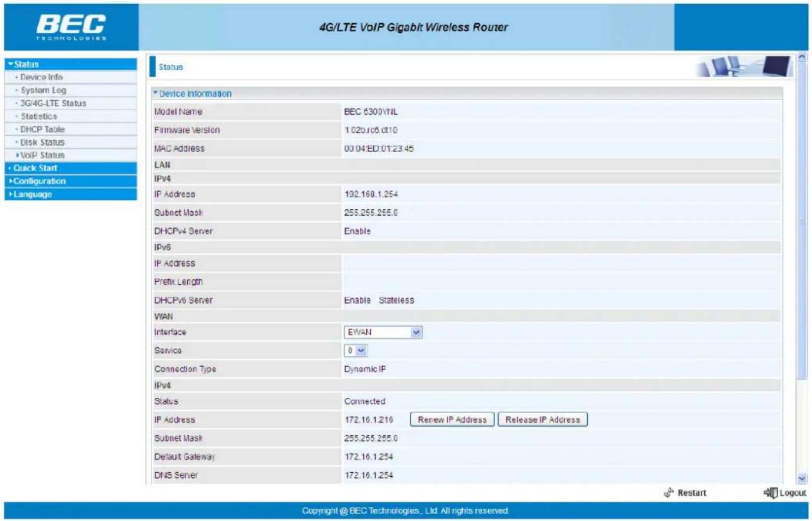Collapse the Device Information section

(x=193, y=94)
